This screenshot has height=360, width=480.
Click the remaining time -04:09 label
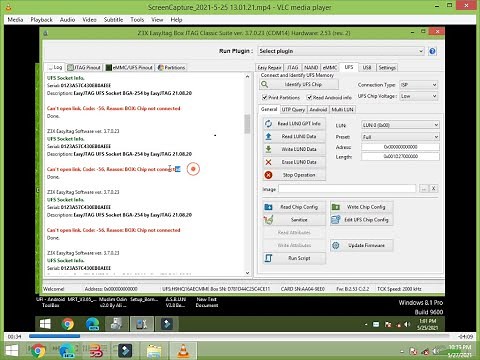click(x=465, y=336)
